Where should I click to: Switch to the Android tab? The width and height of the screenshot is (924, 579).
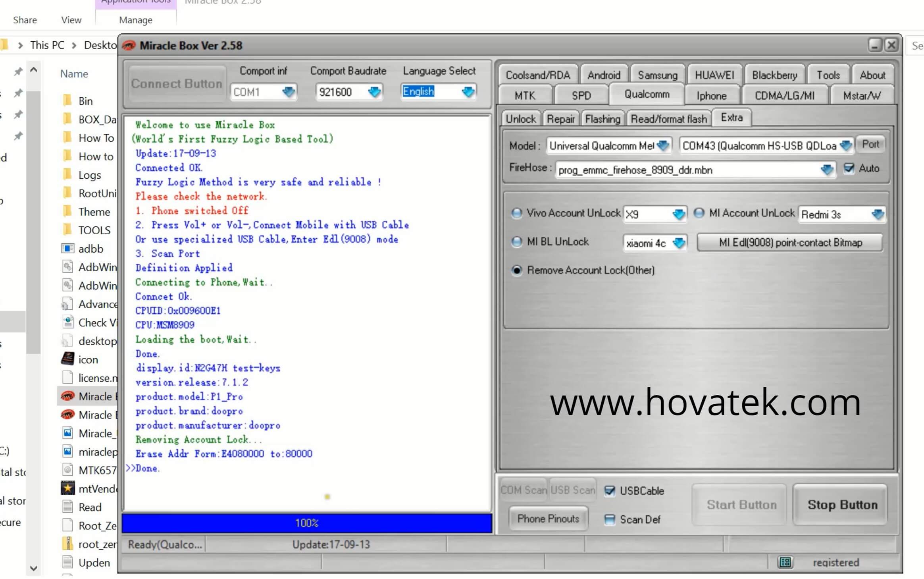click(604, 75)
